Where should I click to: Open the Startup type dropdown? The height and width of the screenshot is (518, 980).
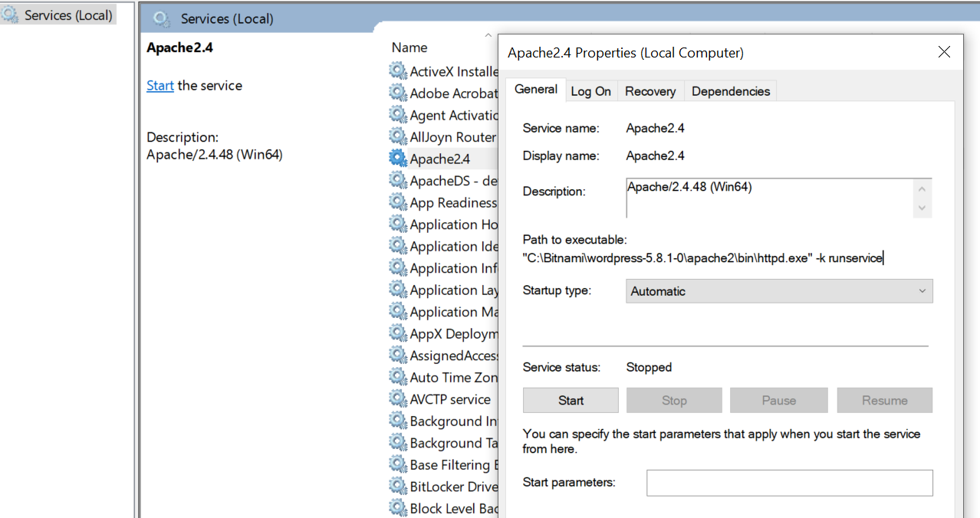(x=779, y=291)
